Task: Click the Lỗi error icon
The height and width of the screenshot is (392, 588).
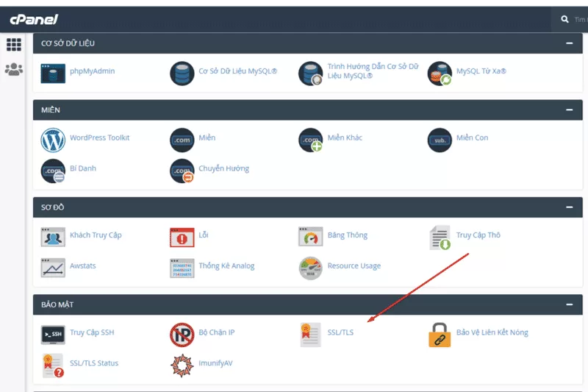Action: coord(182,238)
